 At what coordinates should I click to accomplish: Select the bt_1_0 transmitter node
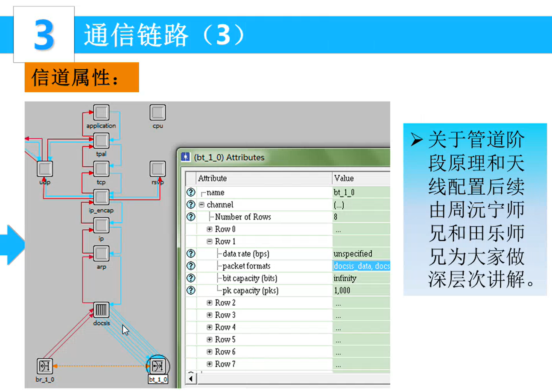tap(158, 366)
